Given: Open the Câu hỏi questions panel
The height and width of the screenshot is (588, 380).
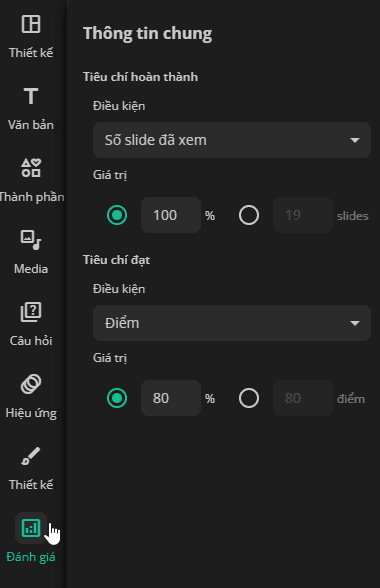Looking at the screenshot, I should tap(31, 312).
